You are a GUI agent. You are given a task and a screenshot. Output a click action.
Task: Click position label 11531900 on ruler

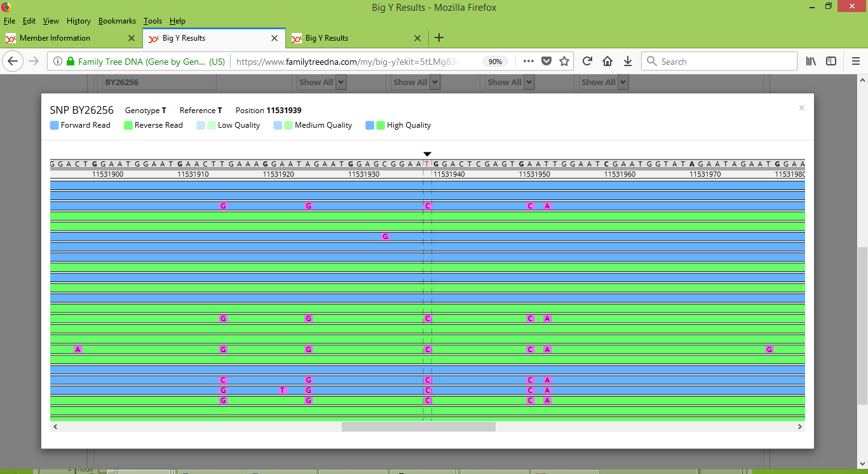click(x=108, y=174)
